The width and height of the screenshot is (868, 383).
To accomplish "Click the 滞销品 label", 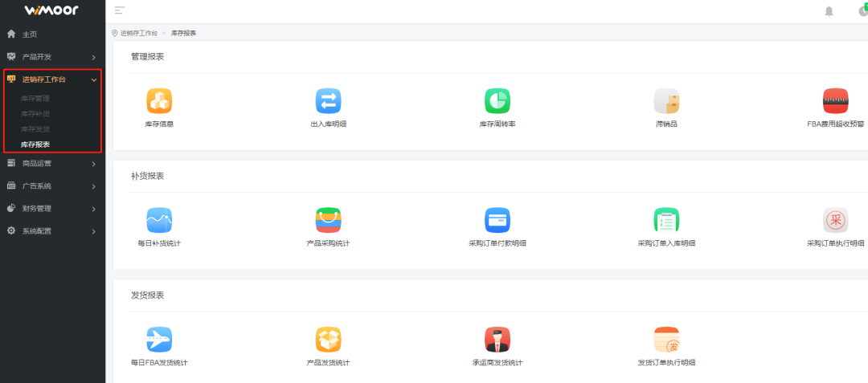I will 666,124.
